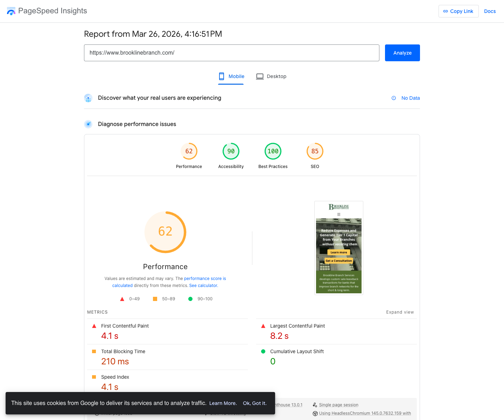
Task: Open the 62 Performance score gauge
Action: click(189, 151)
